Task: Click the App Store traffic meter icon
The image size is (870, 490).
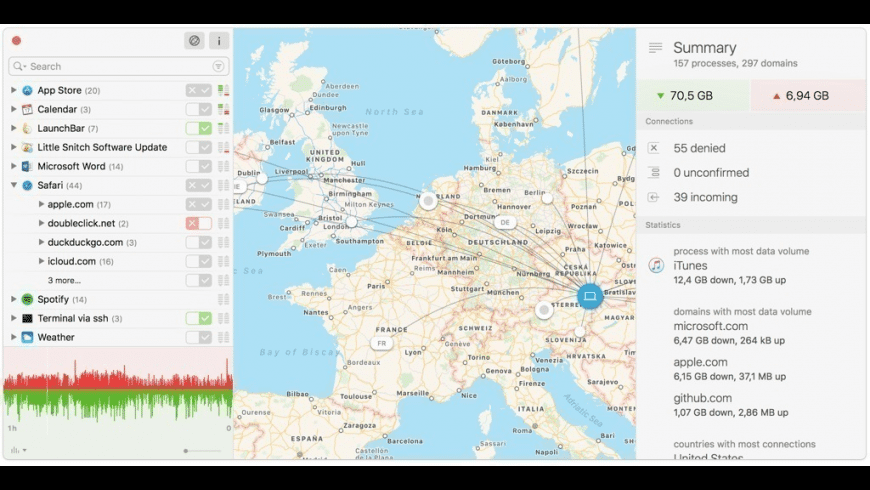Action: click(x=224, y=90)
